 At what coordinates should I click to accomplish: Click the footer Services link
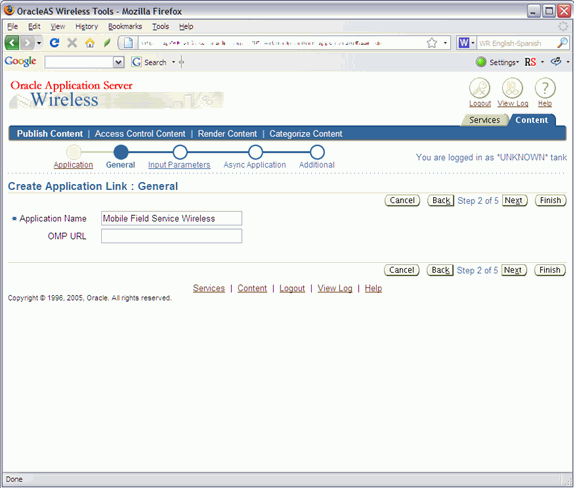[209, 288]
